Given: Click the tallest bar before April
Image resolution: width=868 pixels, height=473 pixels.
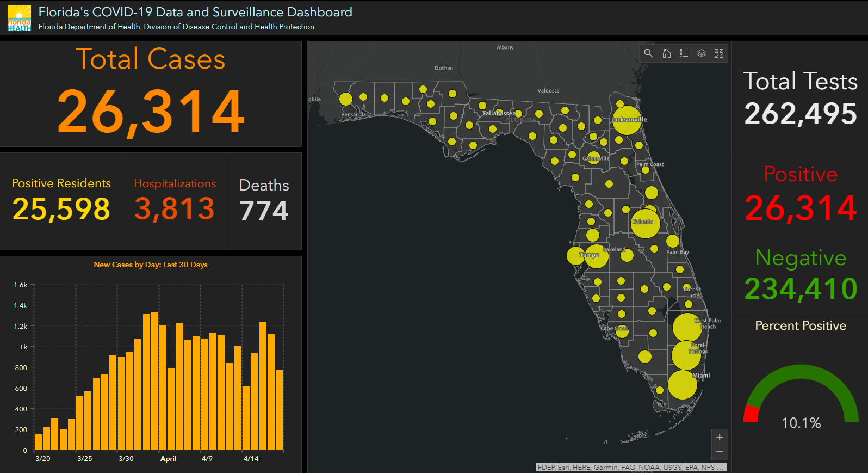Looking at the screenshot, I should click(x=155, y=381).
